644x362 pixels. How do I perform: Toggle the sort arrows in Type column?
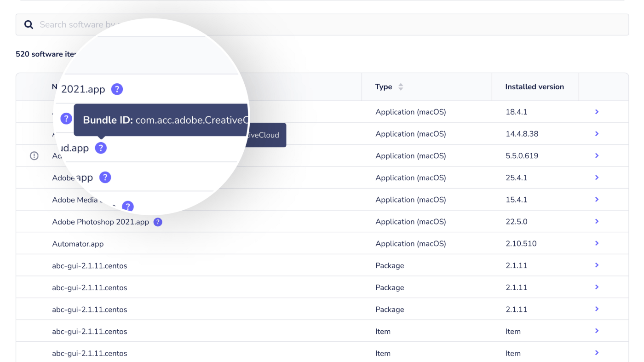(x=401, y=87)
